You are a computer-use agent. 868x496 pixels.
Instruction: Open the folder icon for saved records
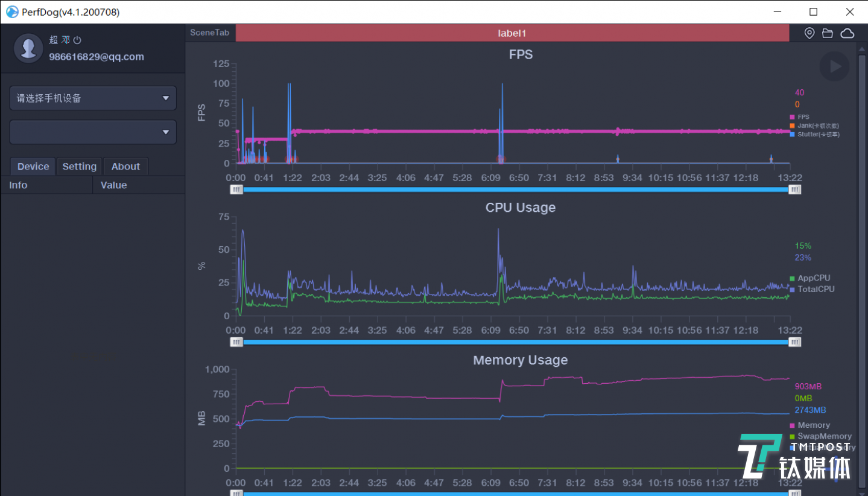(x=828, y=33)
